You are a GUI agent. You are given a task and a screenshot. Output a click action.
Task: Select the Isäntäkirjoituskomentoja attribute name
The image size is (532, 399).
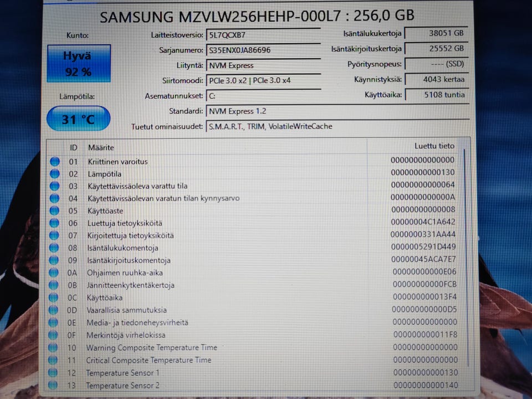pos(129,260)
